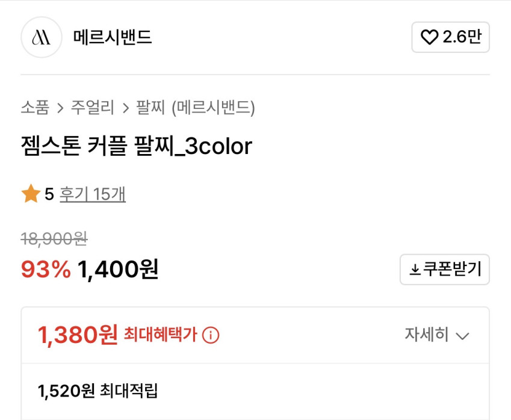
Task: Click the download arrow icon on 쿠폰받기
Action: [x=415, y=270]
